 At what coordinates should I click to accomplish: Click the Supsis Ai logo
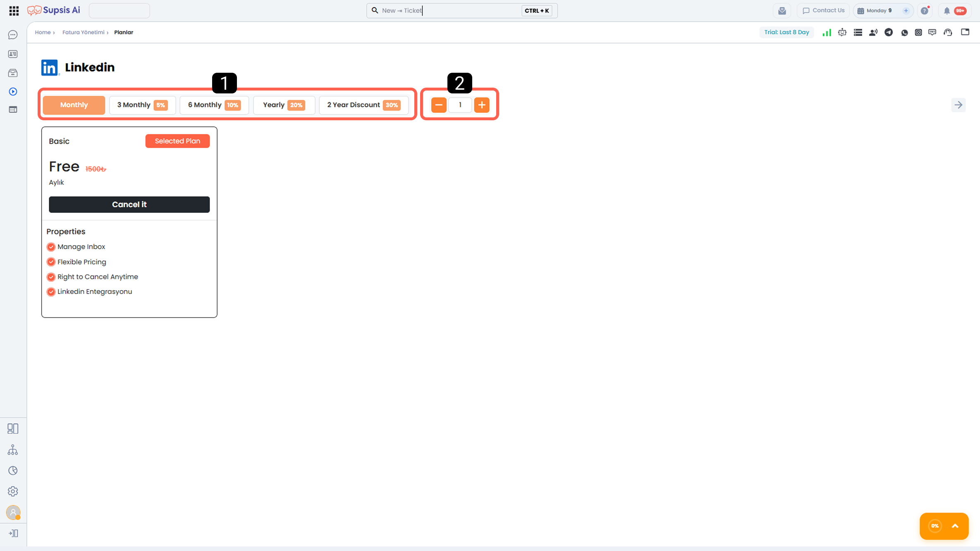(x=54, y=10)
